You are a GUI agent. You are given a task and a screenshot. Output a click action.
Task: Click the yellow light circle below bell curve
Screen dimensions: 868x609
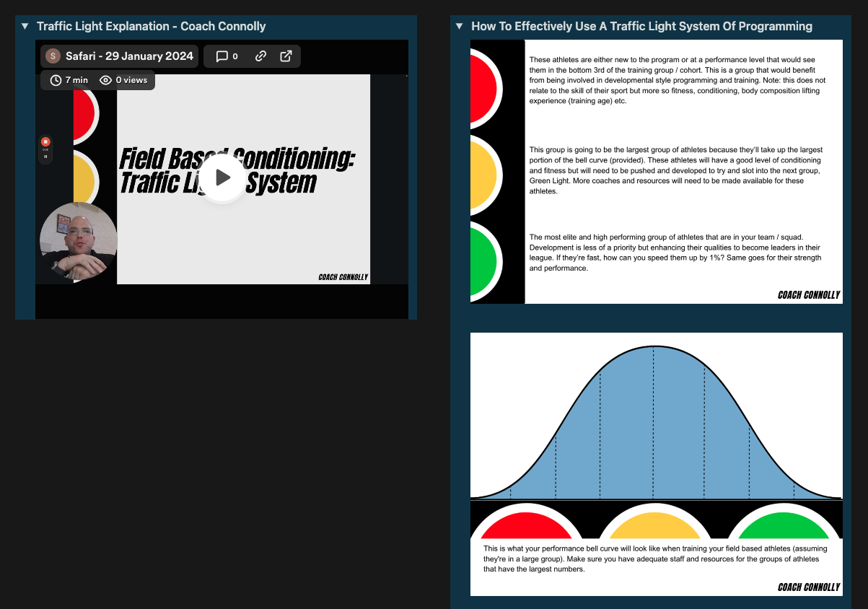tap(655, 526)
